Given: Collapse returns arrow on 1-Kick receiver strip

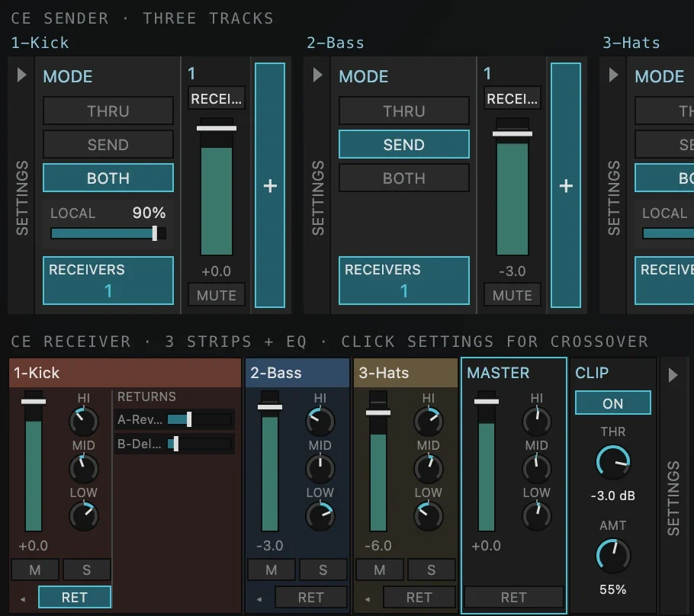Looking at the screenshot, I should click(x=23, y=599).
